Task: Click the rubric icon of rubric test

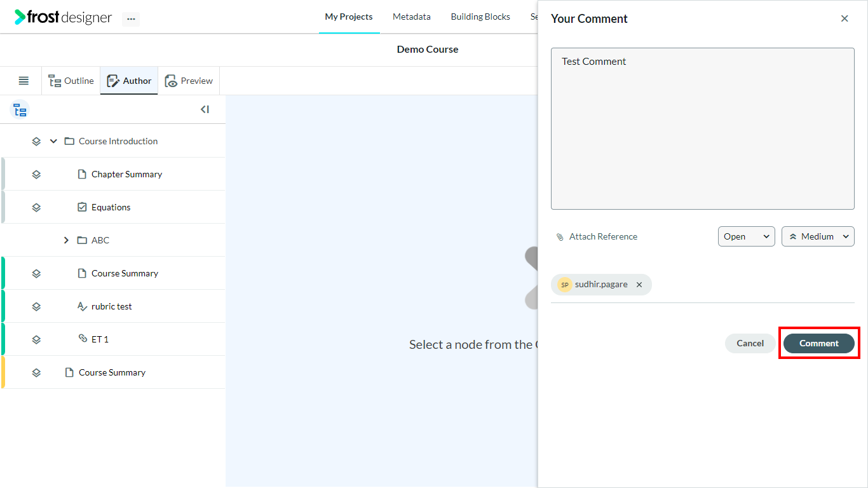Action: pos(82,306)
